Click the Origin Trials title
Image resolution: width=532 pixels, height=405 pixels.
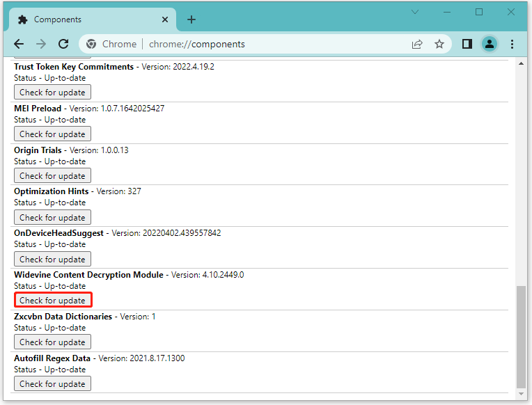point(38,150)
